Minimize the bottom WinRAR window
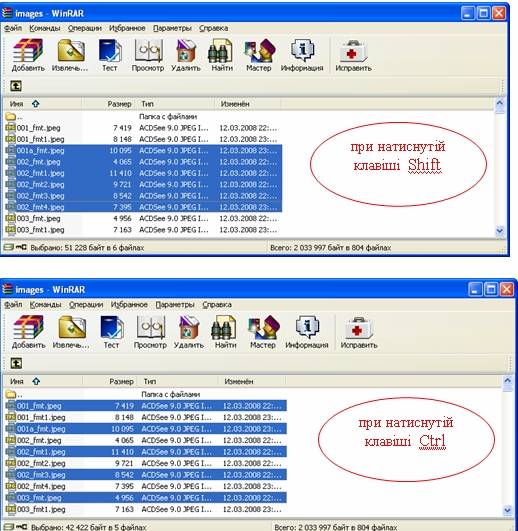This screenshot has height=531, width=518. 475,290
